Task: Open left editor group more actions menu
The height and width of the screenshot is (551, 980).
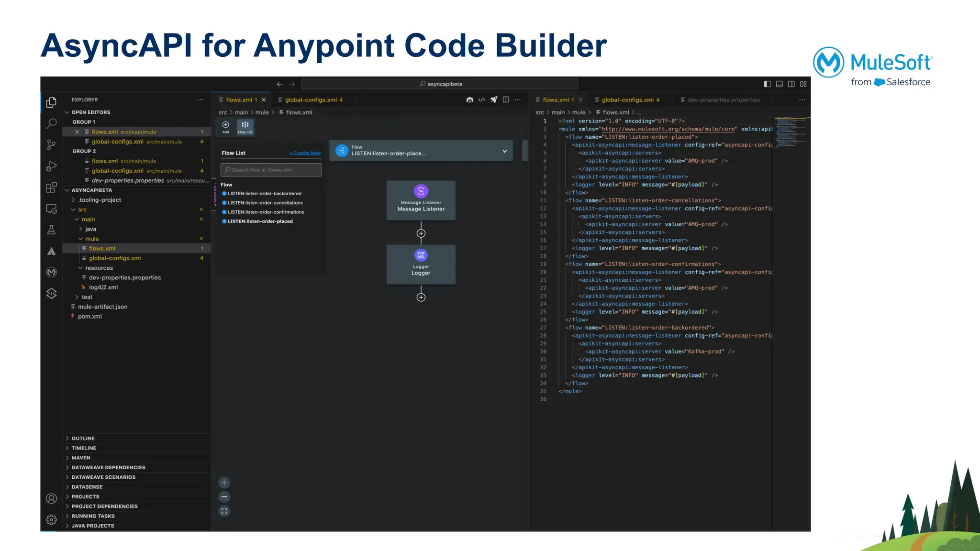Action: (x=518, y=100)
